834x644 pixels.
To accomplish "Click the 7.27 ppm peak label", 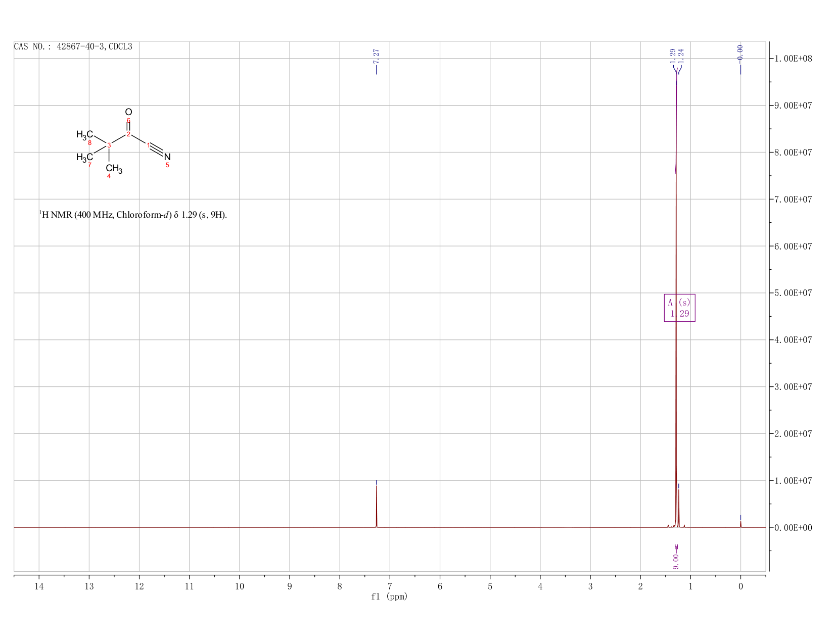I will click(x=376, y=56).
